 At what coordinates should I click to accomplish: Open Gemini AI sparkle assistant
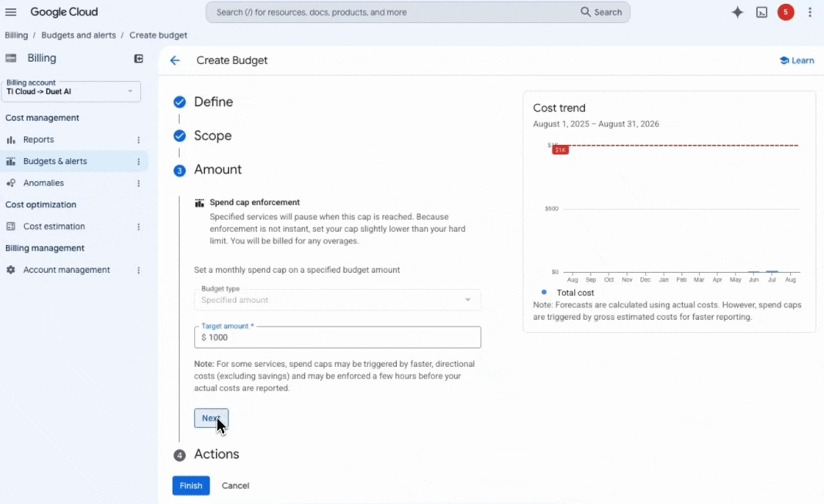[x=738, y=12]
